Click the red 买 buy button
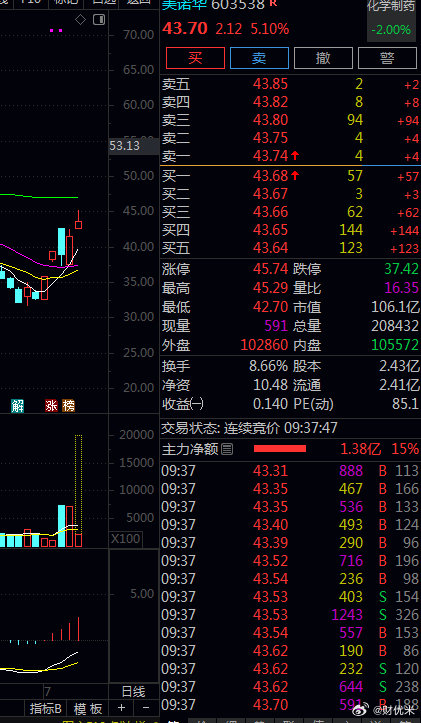This screenshot has height=723, width=421. 196,58
